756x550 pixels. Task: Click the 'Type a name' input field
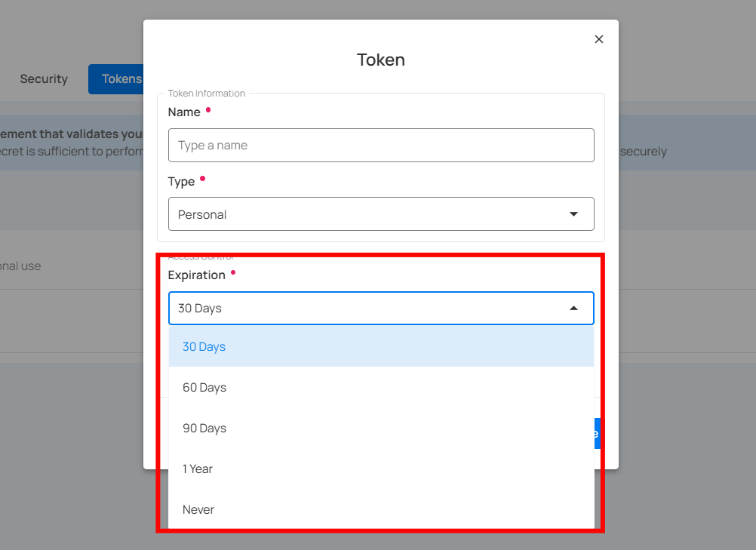point(381,145)
